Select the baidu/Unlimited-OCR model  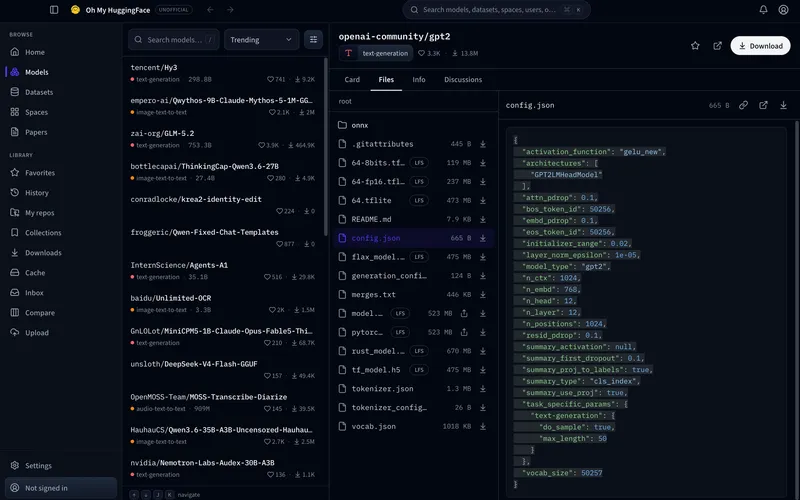click(x=222, y=304)
